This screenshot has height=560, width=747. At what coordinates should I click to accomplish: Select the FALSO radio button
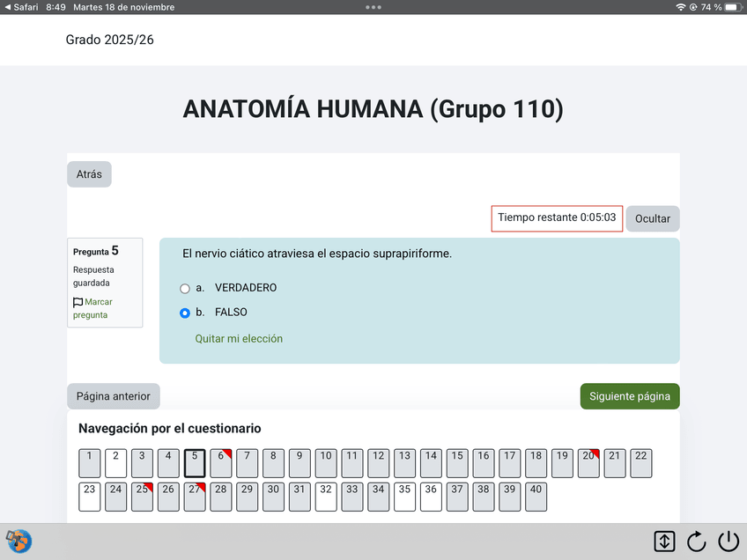coord(184,313)
